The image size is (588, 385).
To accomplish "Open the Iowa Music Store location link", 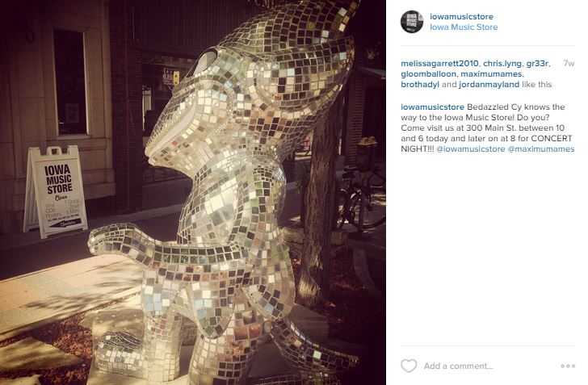I will 464,27.
